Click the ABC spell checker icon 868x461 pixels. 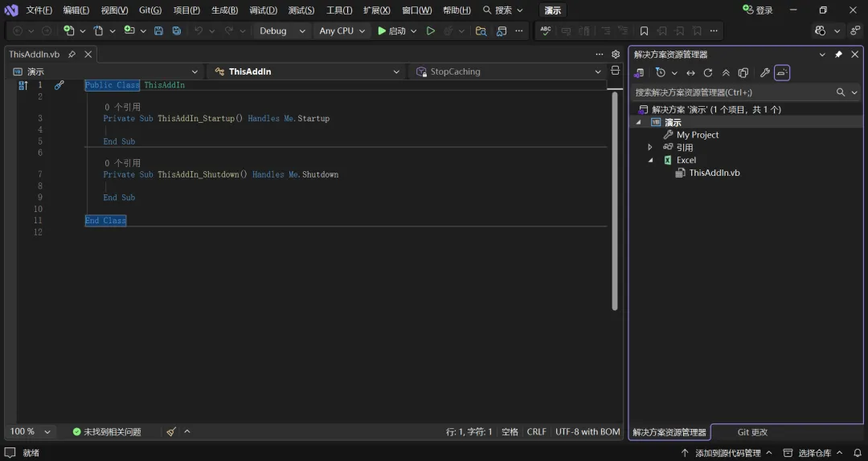(x=546, y=31)
